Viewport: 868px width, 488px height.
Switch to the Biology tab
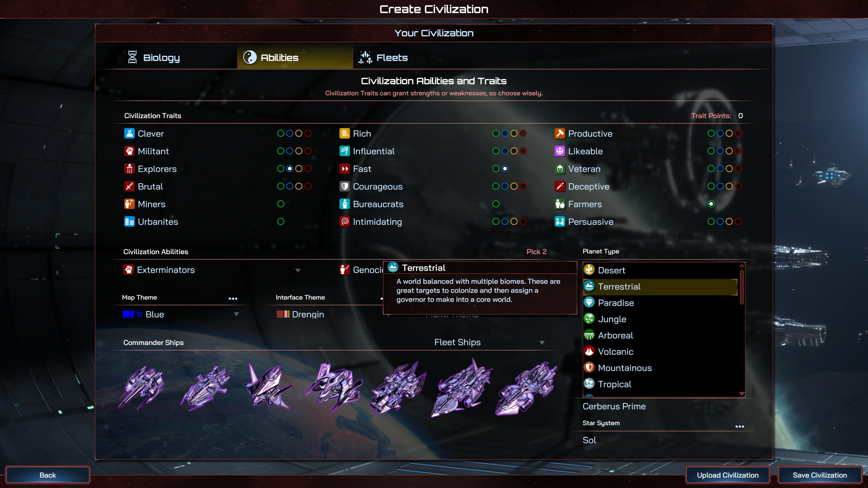pyautogui.click(x=154, y=57)
